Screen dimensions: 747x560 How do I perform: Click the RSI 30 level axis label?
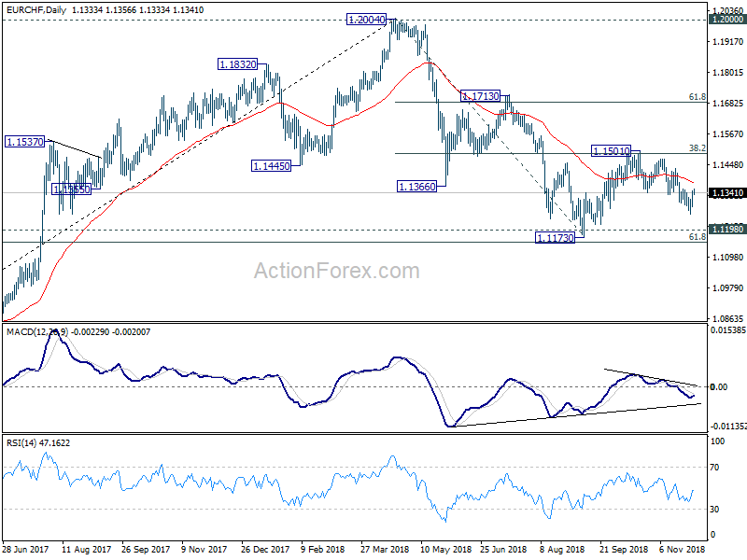coord(714,509)
